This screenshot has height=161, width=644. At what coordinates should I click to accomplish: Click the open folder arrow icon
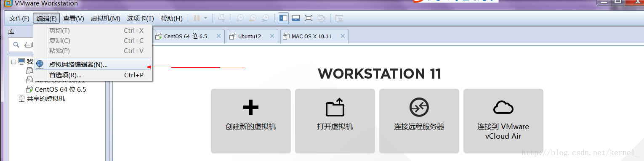pos(335,107)
